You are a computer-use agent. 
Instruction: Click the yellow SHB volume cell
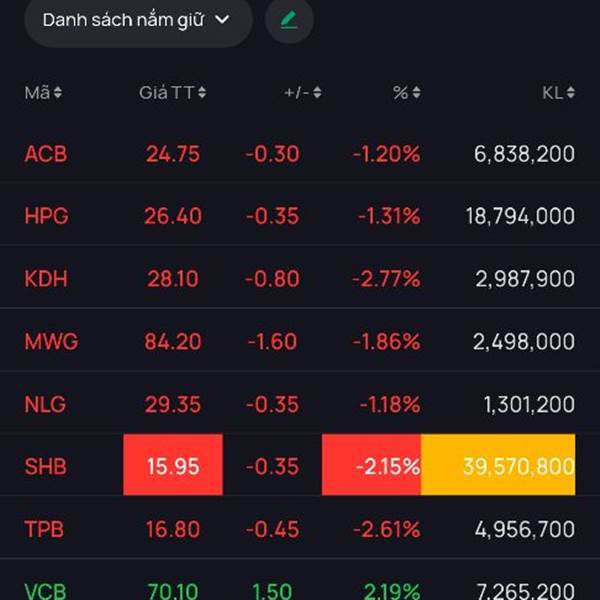tap(498, 465)
